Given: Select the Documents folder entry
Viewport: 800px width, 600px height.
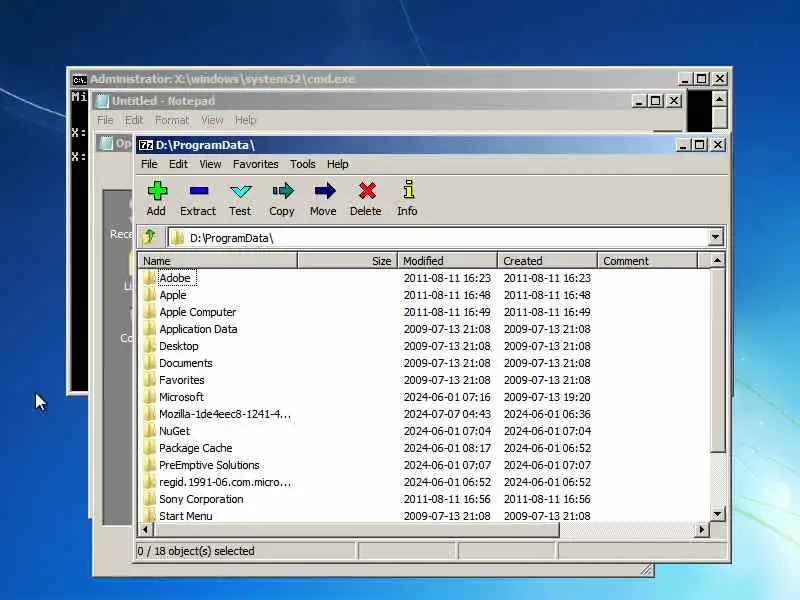Looking at the screenshot, I should click(186, 363).
